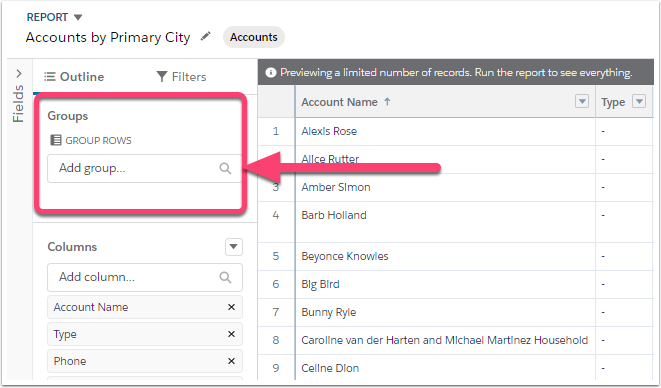This screenshot has width=661, height=388.
Task: Click the search icon in Add column field
Action: pos(225,278)
